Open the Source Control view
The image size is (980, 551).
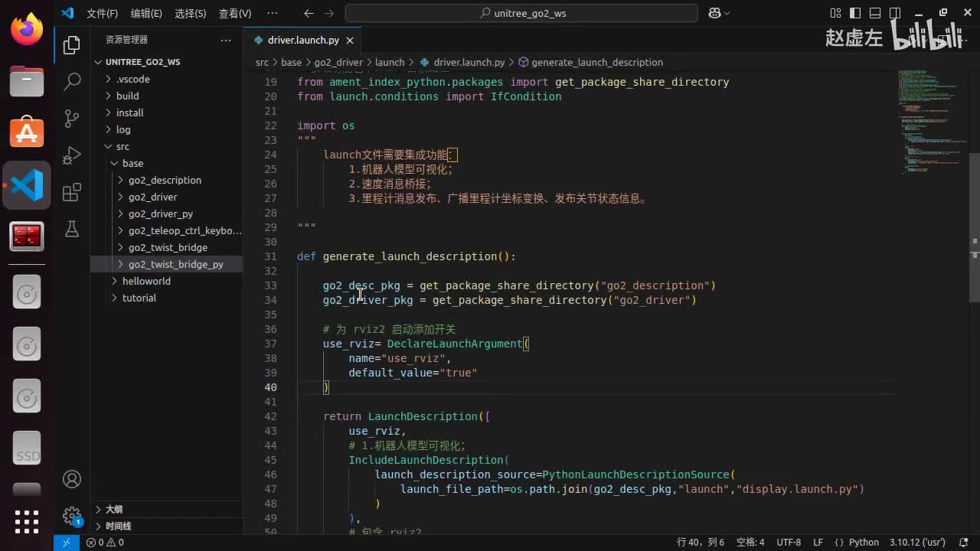pyautogui.click(x=72, y=118)
